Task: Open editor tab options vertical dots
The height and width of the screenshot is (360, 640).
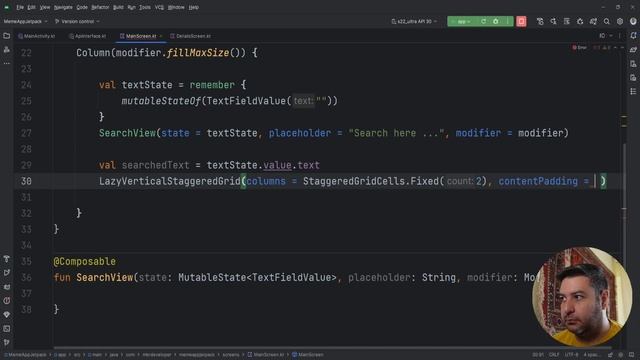Action: click(620, 36)
